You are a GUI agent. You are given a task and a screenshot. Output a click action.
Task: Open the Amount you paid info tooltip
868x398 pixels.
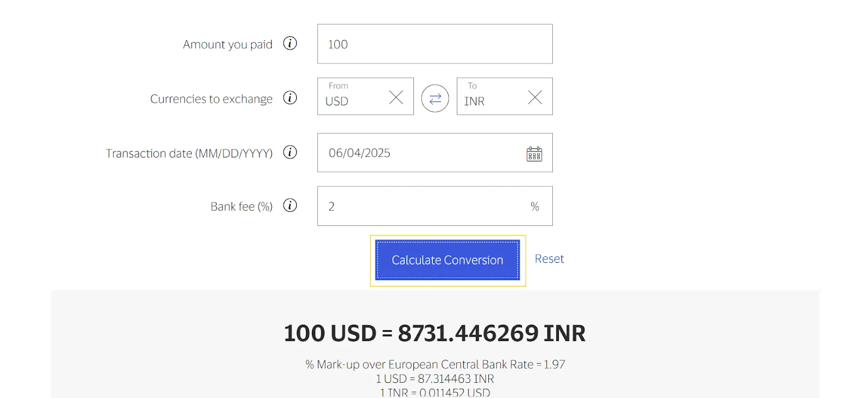pyautogui.click(x=291, y=43)
